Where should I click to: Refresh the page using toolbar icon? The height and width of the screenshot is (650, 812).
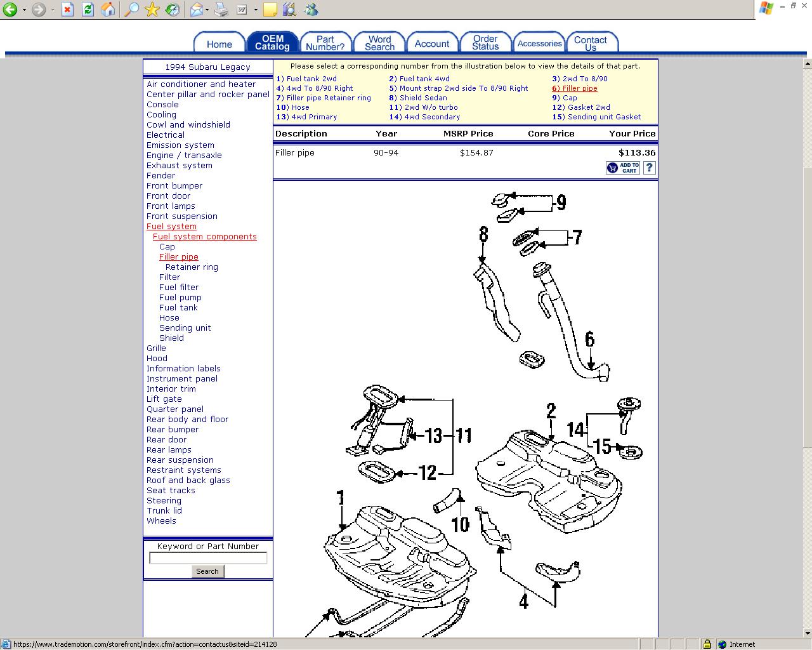click(x=88, y=10)
